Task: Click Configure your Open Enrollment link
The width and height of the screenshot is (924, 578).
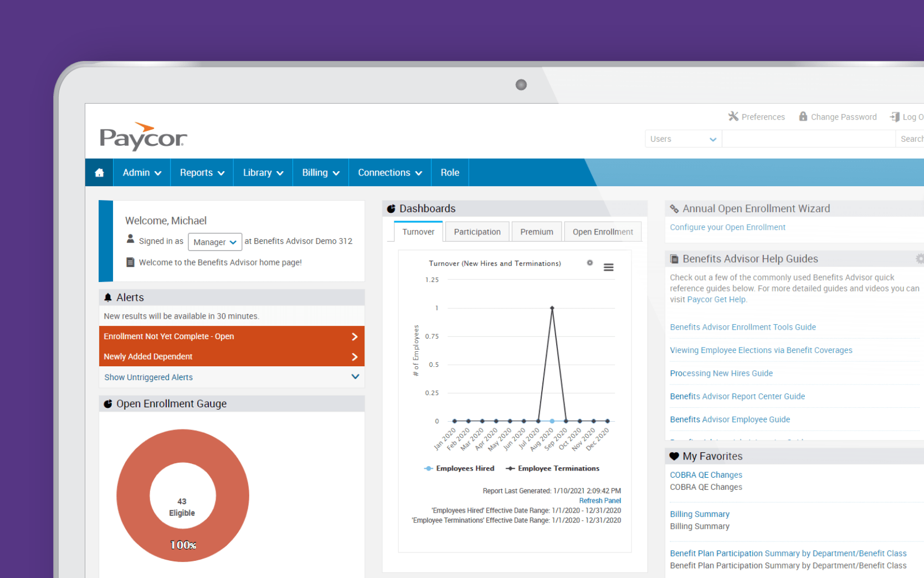Action: 727,227
